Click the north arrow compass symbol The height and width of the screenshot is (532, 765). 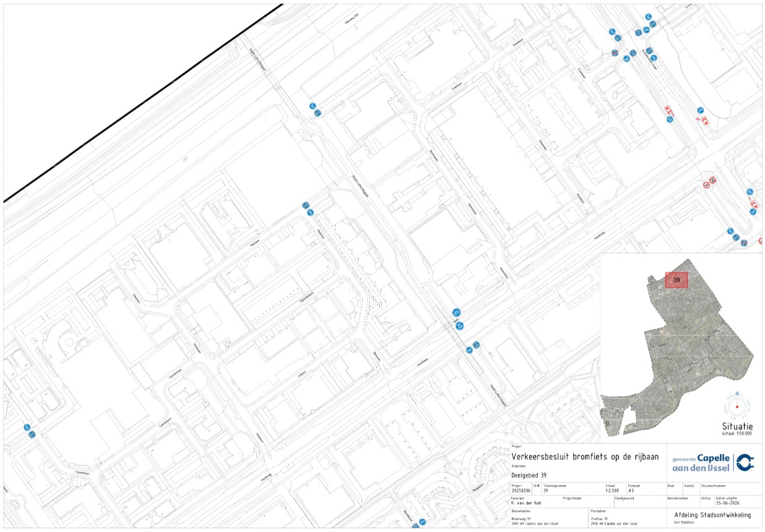[x=737, y=406]
